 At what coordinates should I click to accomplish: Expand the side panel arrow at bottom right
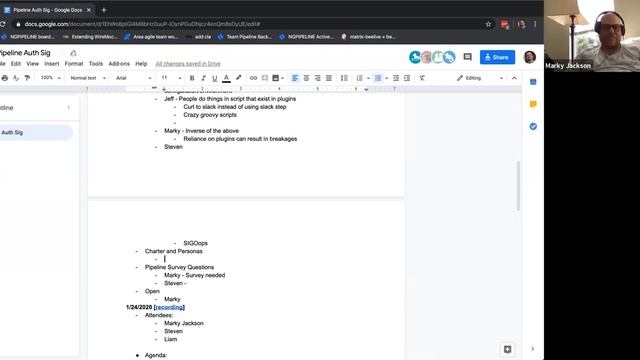point(533,349)
